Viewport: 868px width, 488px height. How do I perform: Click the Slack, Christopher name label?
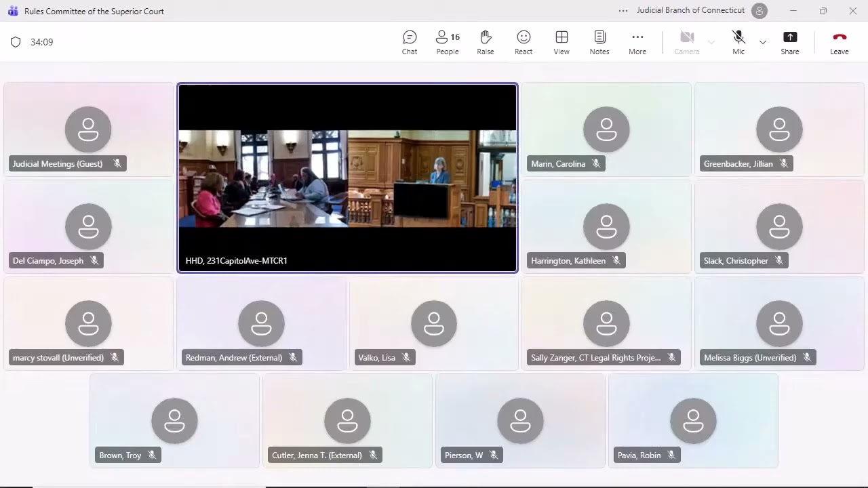[x=736, y=260]
